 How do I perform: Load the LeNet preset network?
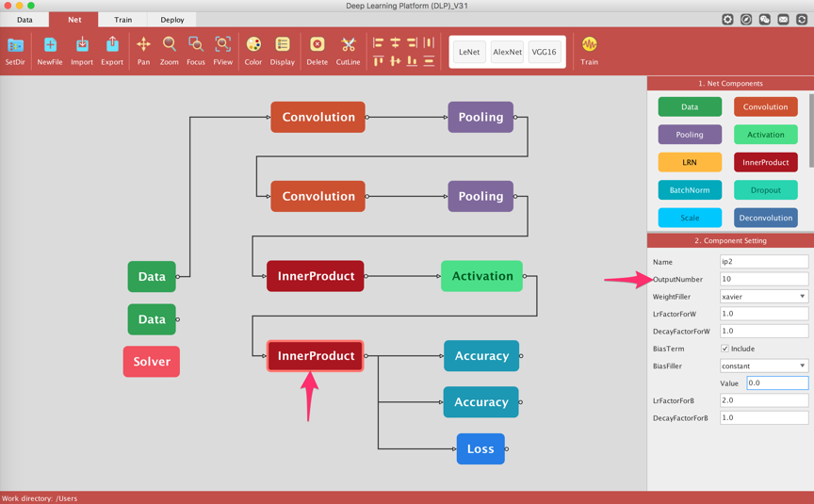[x=469, y=53]
